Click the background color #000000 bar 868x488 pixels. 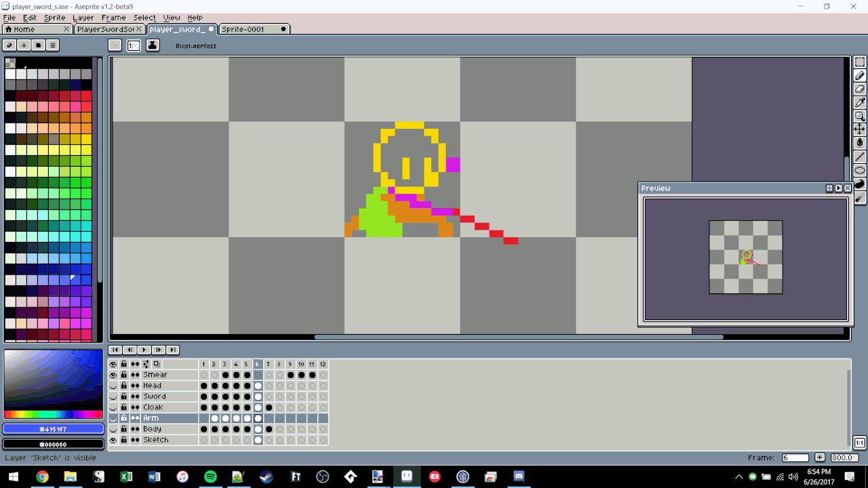tap(53, 444)
